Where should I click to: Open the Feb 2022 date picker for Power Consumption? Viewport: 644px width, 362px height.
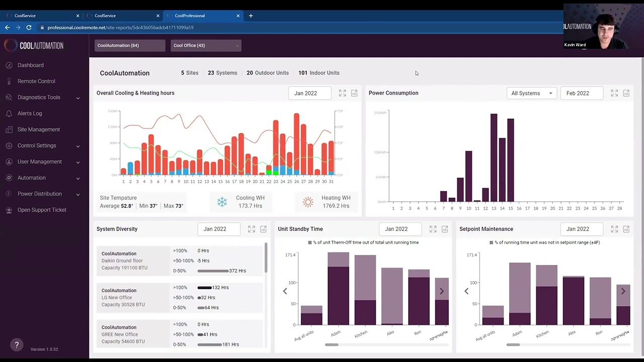pos(582,93)
